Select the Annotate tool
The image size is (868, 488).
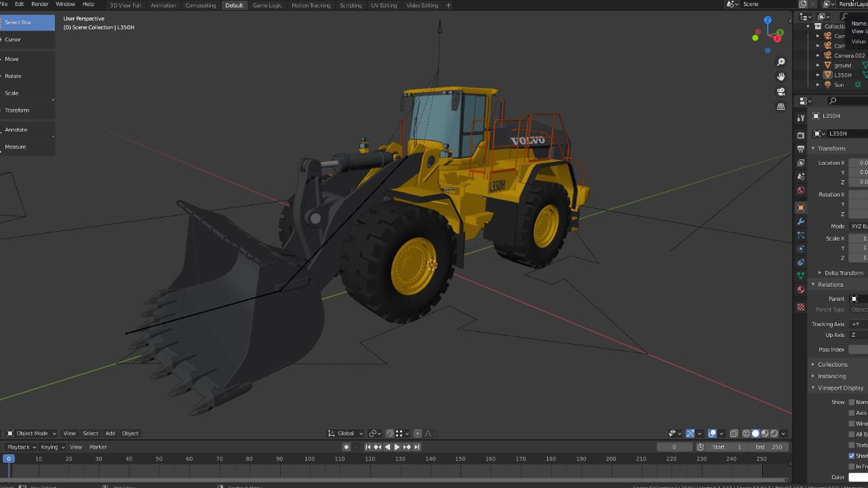(27, 129)
